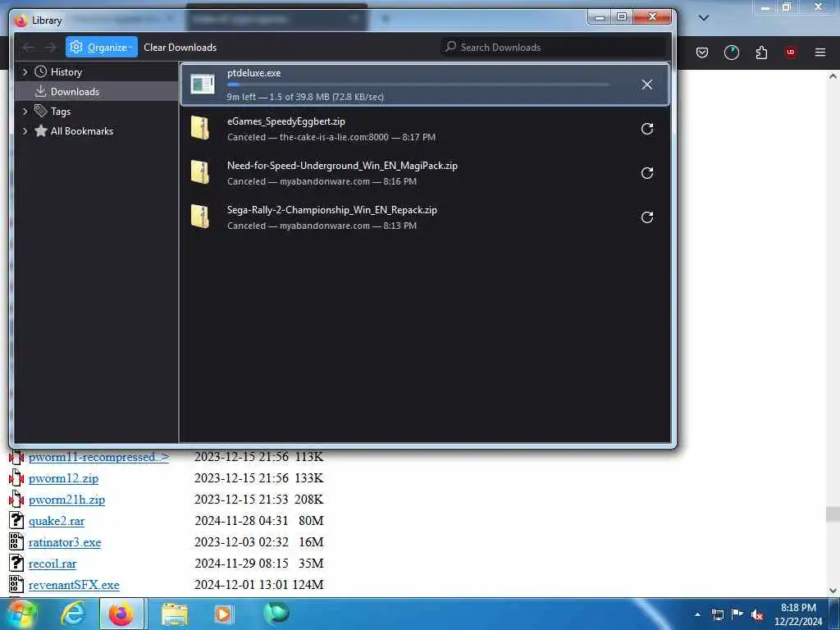Click the ptdeluxe.exe download progress bar
The image size is (840, 630).
click(418, 84)
